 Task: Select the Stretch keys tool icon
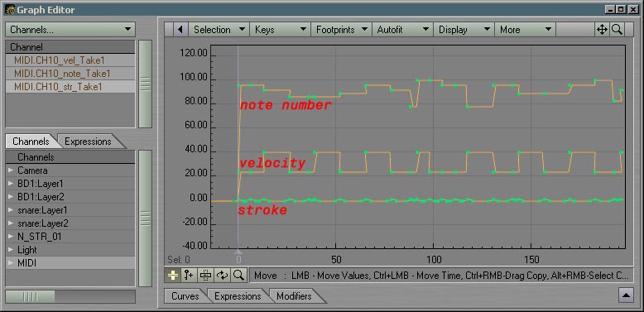click(205, 275)
